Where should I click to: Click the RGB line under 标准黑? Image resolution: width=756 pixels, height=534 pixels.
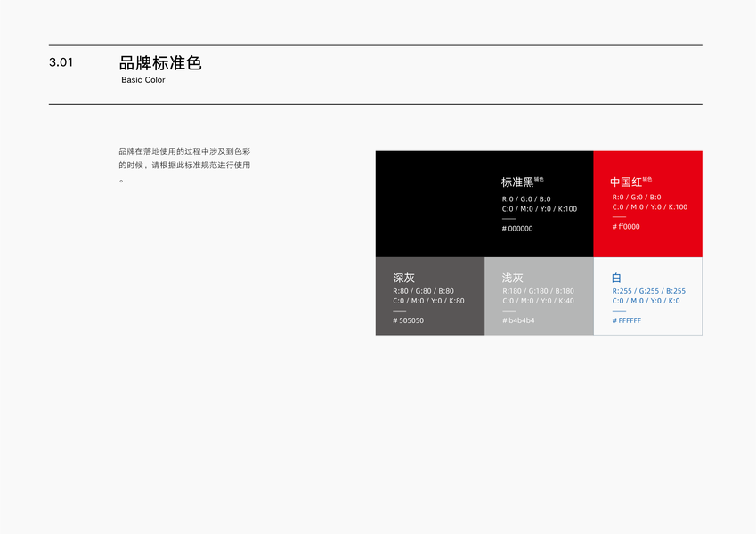click(526, 199)
